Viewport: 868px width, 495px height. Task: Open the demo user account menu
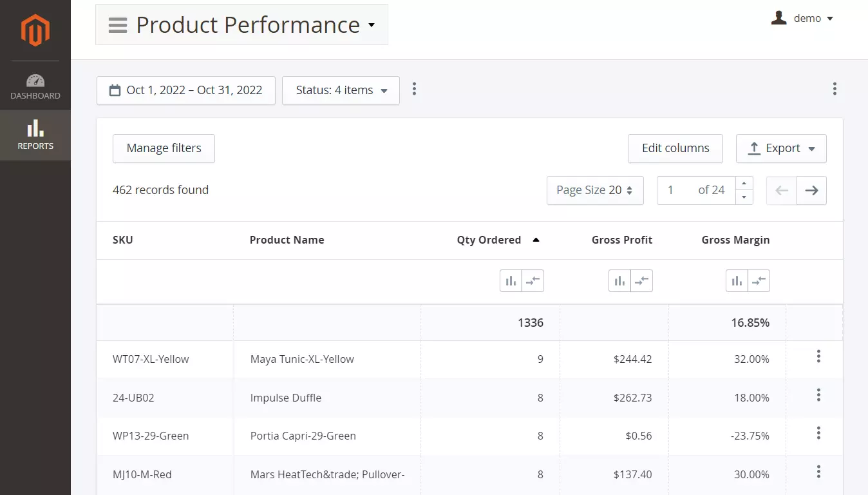click(802, 19)
